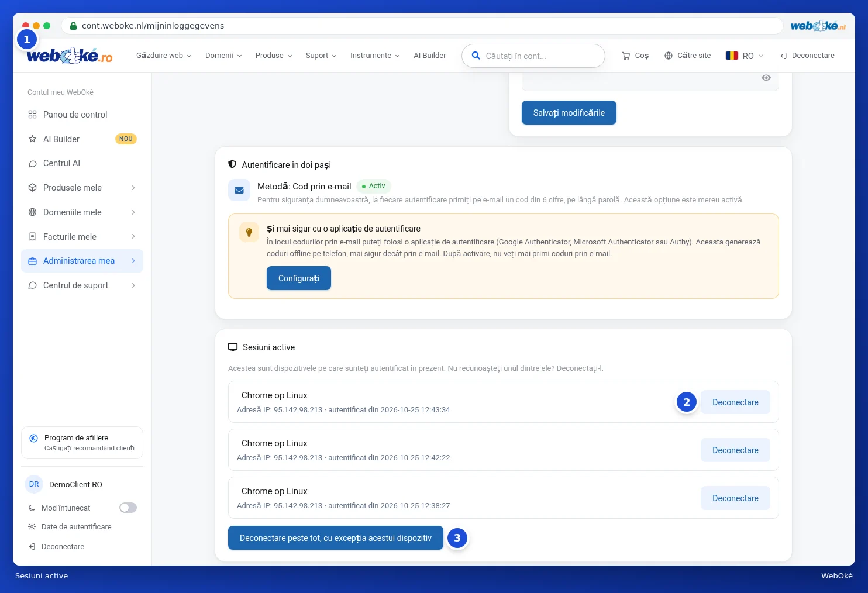Open the Domenii dropdown menu
Image resolution: width=868 pixels, height=593 pixels.
pos(223,56)
